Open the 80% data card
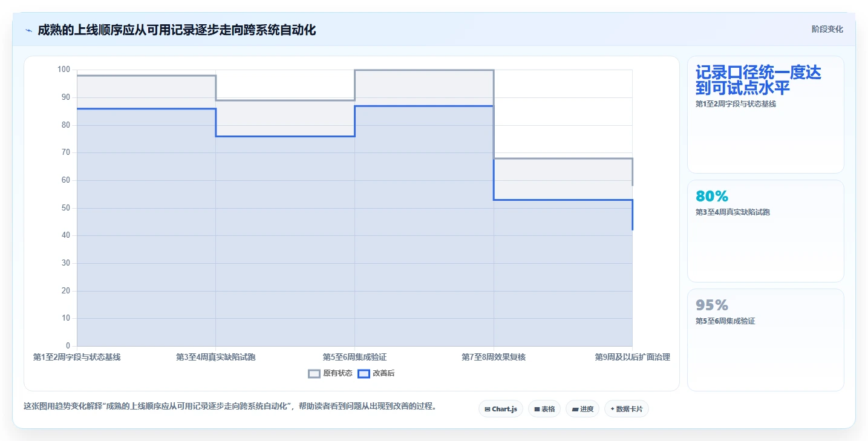 (x=766, y=231)
